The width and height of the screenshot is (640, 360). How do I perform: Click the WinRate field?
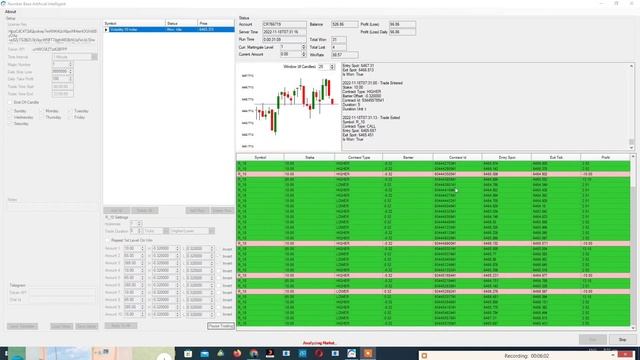coord(344,55)
